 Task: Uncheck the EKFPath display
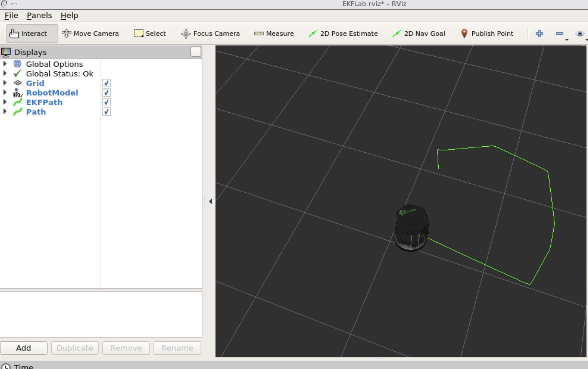[x=106, y=102]
